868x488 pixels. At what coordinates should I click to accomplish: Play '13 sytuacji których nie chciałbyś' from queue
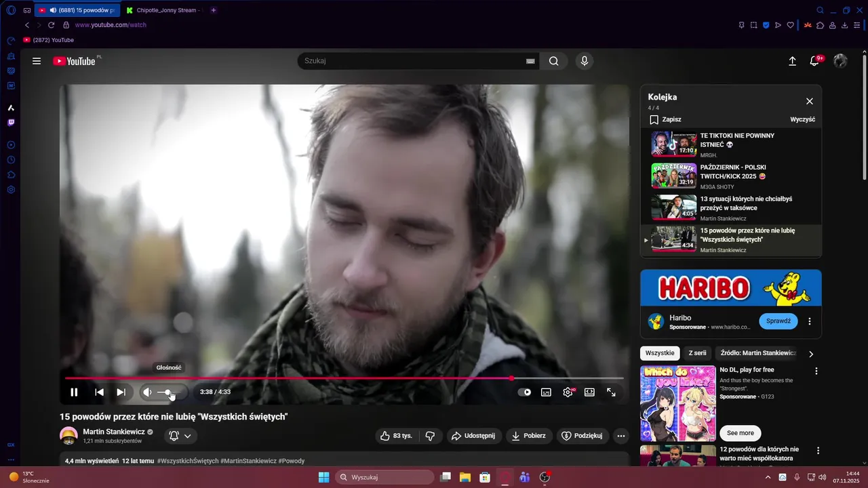coord(731,208)
